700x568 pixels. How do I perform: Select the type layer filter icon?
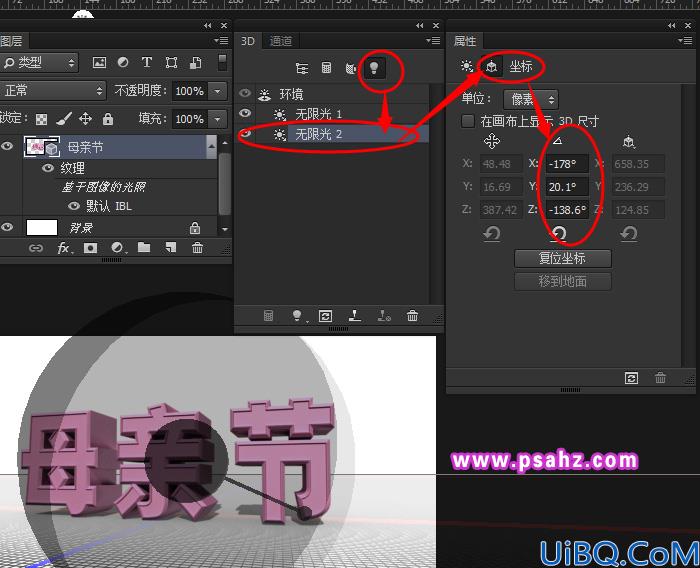pos(147,63)
